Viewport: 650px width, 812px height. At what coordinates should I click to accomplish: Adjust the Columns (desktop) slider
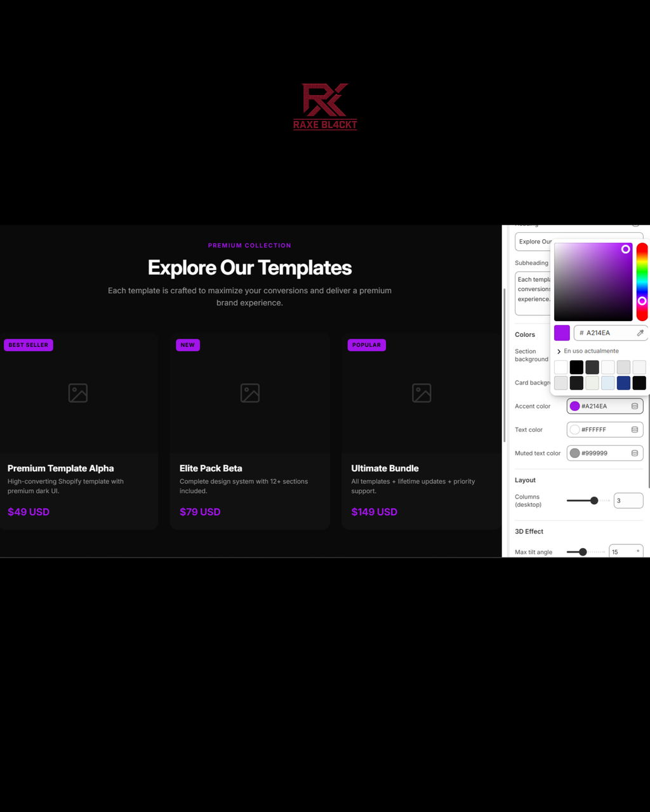click(588, 501)
